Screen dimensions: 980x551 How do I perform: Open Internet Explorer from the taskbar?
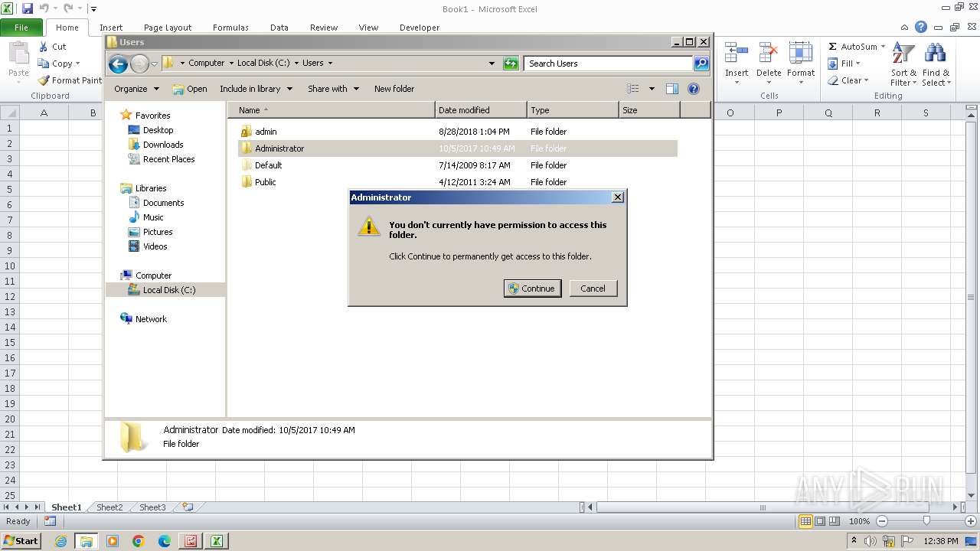[60, 541]
